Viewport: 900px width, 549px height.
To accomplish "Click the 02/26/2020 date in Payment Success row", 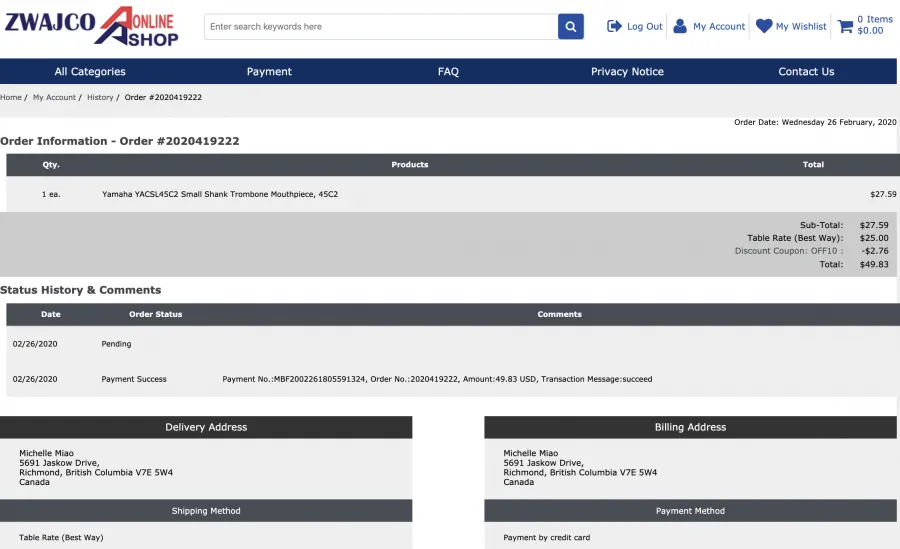I will point(35,379).
